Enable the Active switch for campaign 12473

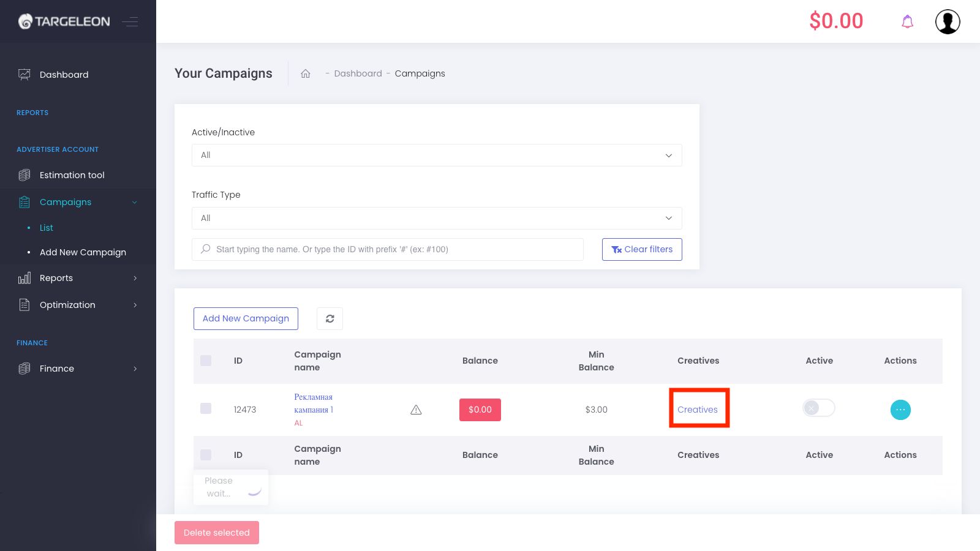tap(819, 408)
